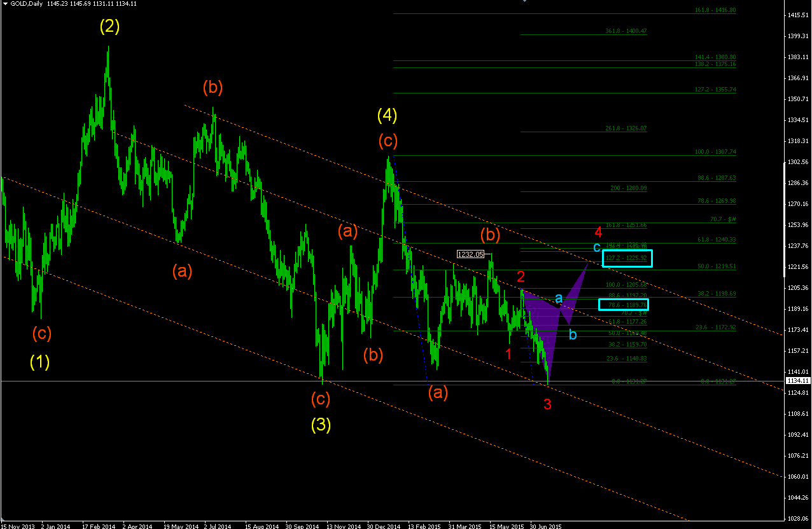
Task: Click Fibonacci level 100.0 - 1205.68
Action: 626,285
